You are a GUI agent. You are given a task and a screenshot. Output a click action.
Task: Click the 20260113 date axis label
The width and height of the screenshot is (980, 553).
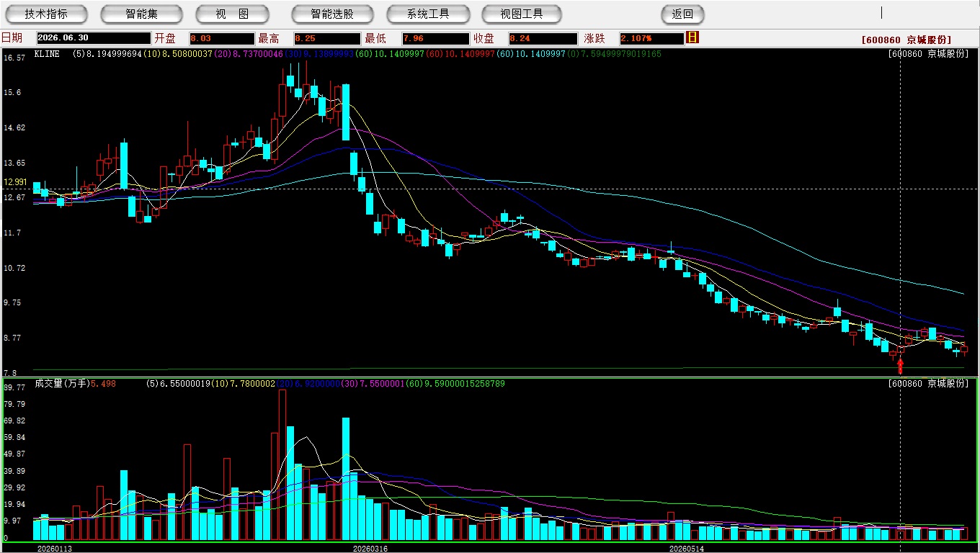(55, 549)
